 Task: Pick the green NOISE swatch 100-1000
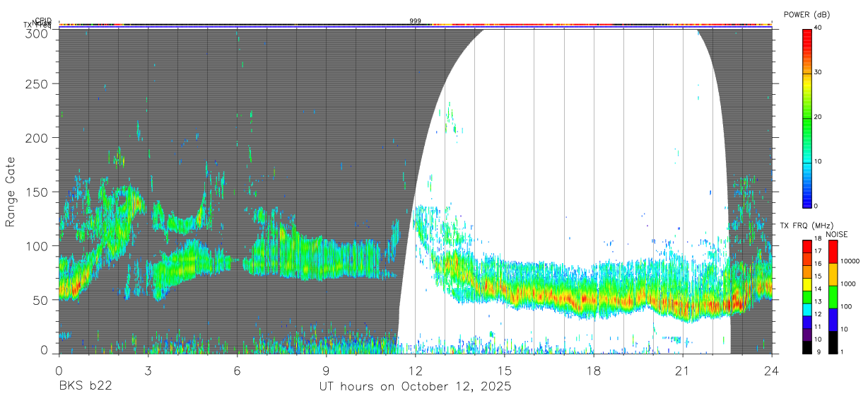(x=833, y=297)
